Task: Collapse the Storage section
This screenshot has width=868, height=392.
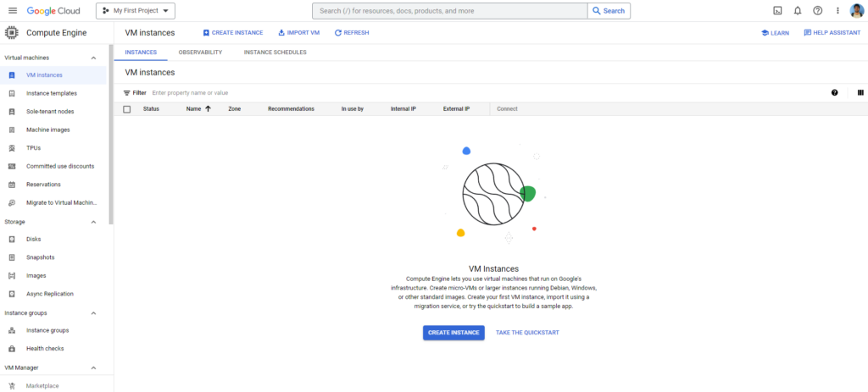Action: 93,222
